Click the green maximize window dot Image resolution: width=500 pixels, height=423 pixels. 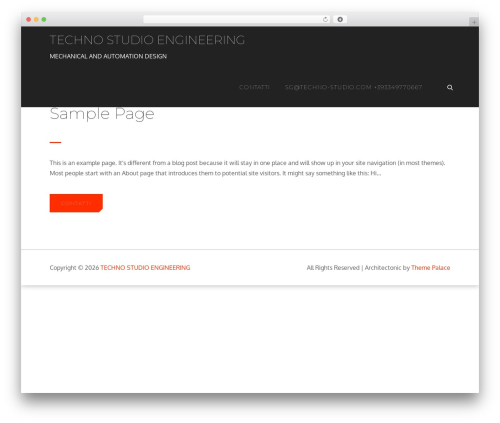point(44,19)
